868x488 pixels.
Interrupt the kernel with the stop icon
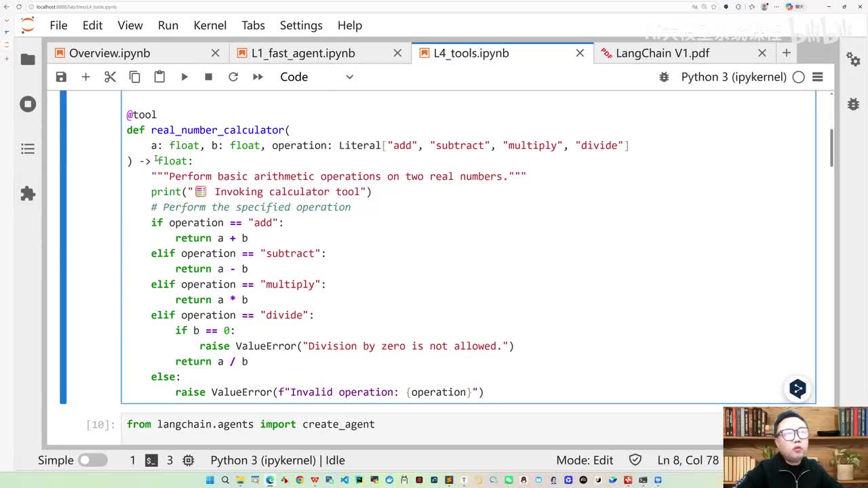pos(208,77)
